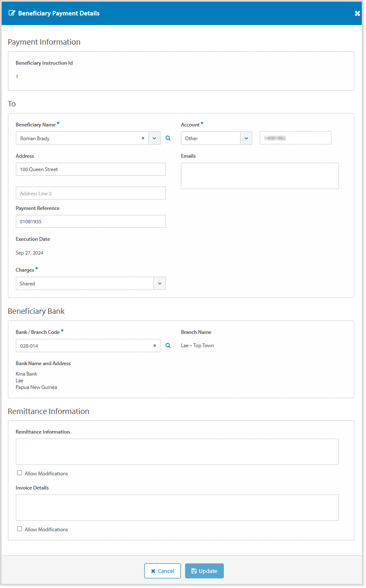Clear the Roman Brady beneficiary selection
Viewport: 366px width, 588px height.
143,138
